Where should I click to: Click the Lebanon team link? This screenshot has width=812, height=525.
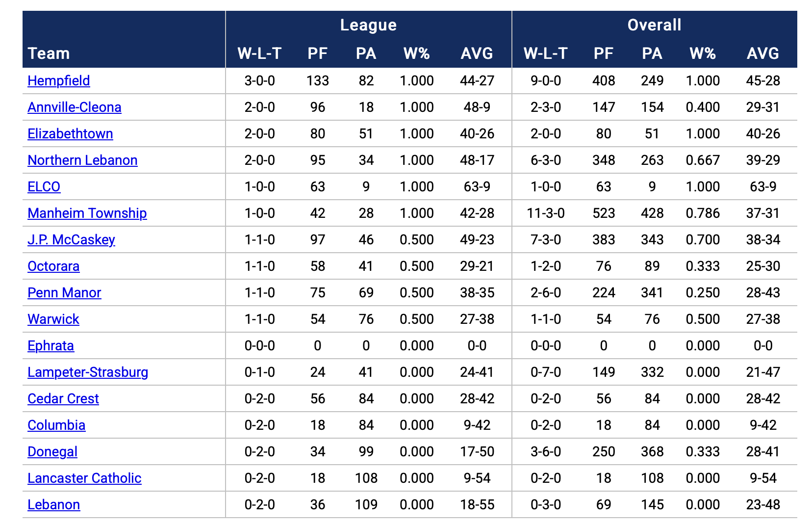53,505
